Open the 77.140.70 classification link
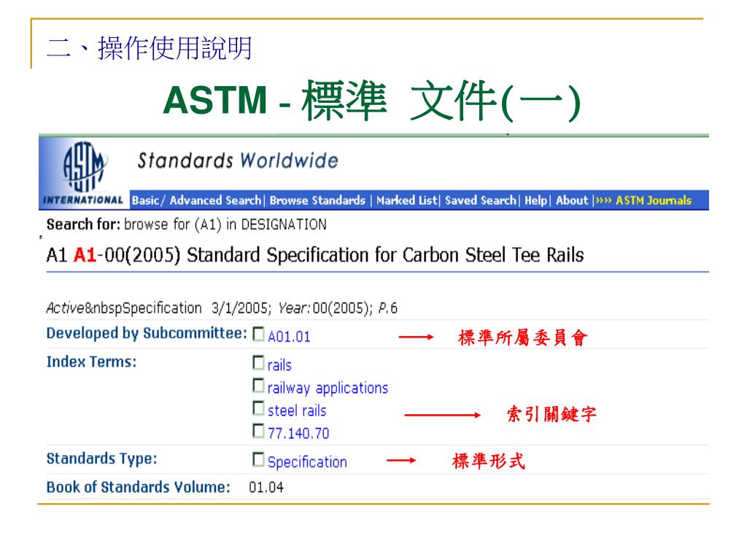The width and height of the screenshot is (747, 560). click(298, 433)
